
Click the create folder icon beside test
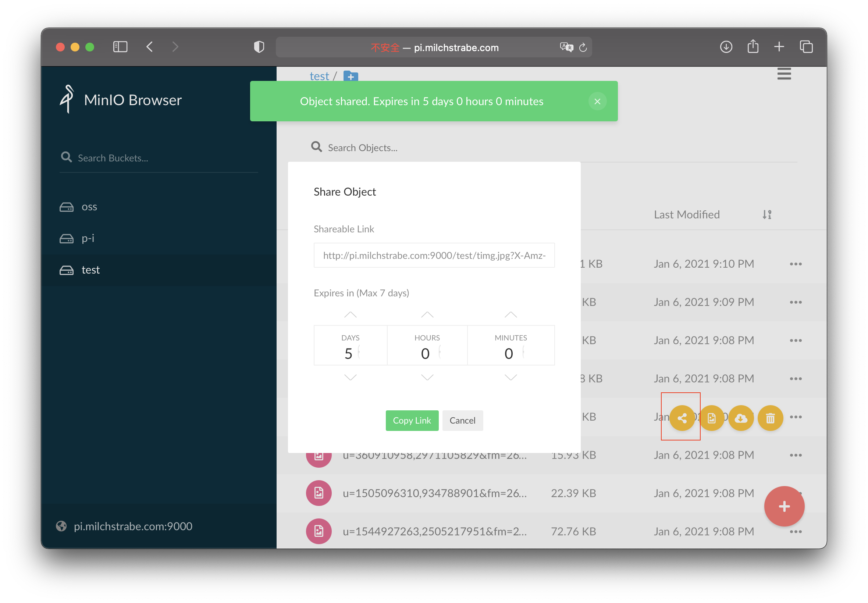coord(351,76)
